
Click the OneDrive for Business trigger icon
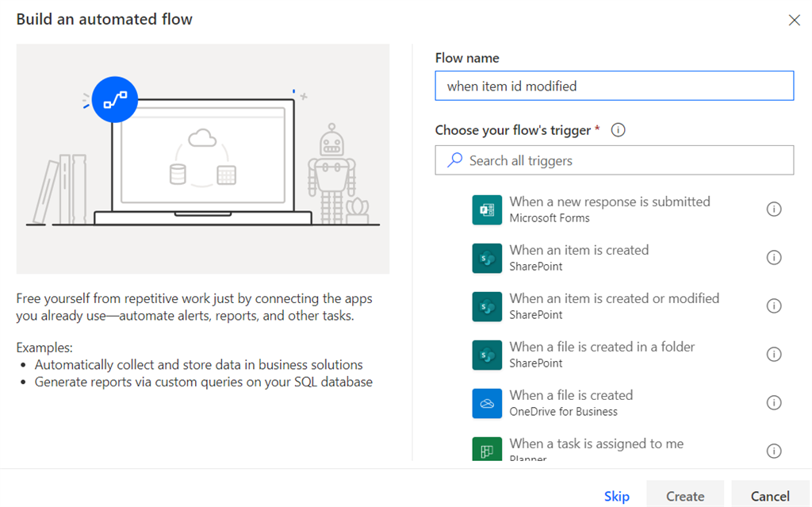pos(487,403)
